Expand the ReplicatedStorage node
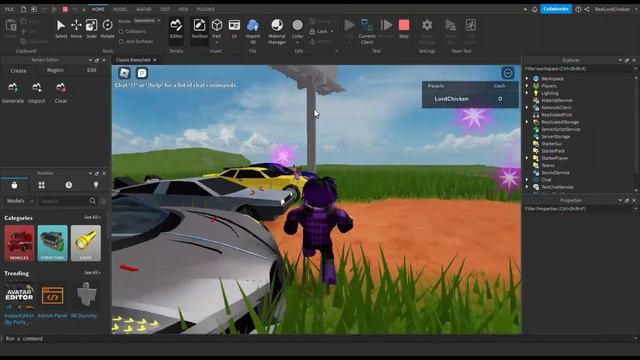The image size is (640, 360). pos(527,122)
